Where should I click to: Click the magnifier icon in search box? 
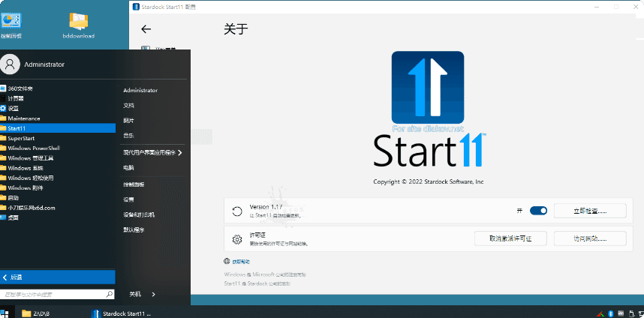pos(110,294)
